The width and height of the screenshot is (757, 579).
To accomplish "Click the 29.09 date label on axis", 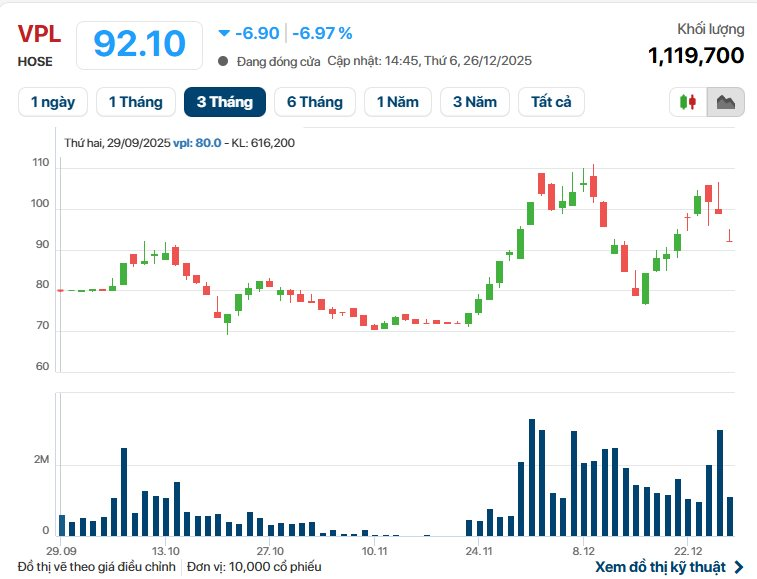I will [60, 551].
